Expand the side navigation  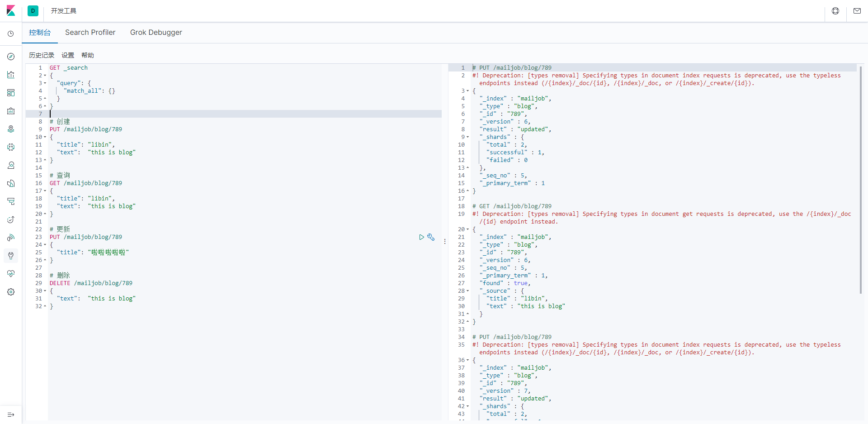pos(11,414)
